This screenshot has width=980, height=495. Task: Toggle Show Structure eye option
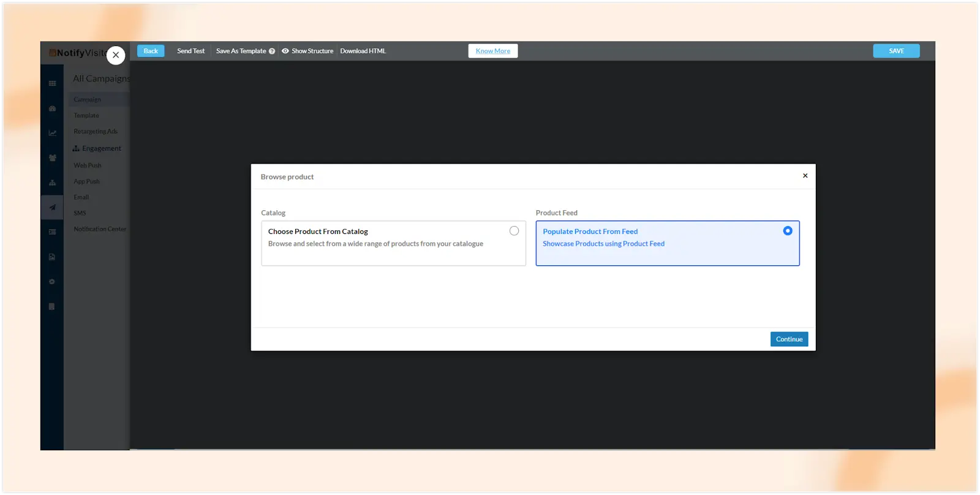(307, 51)
